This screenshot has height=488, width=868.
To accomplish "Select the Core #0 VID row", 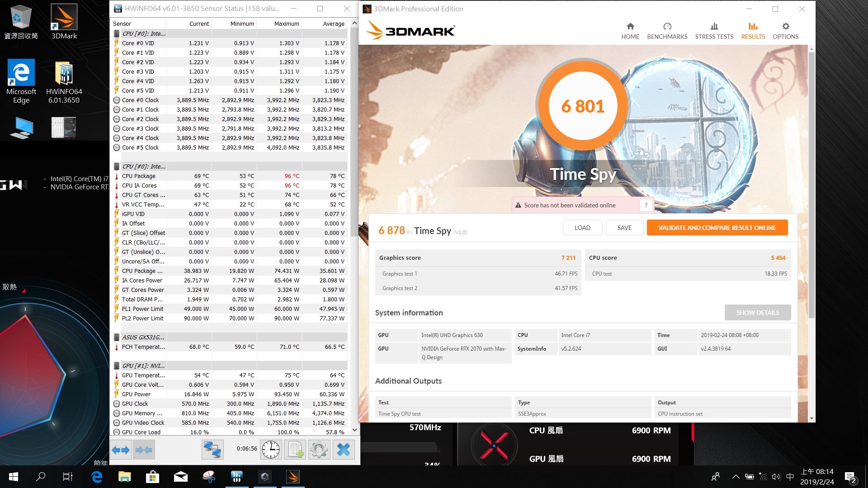I will tap(230, 43).
